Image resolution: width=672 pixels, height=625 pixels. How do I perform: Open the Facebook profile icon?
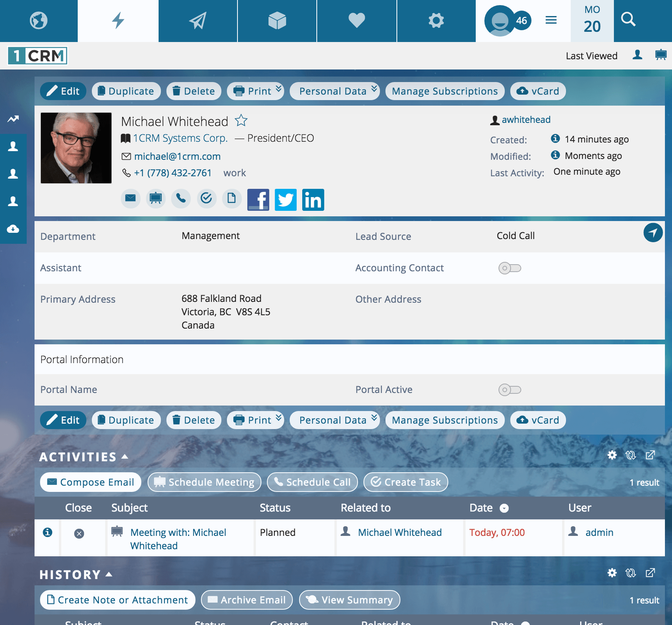tap(258, 200)
